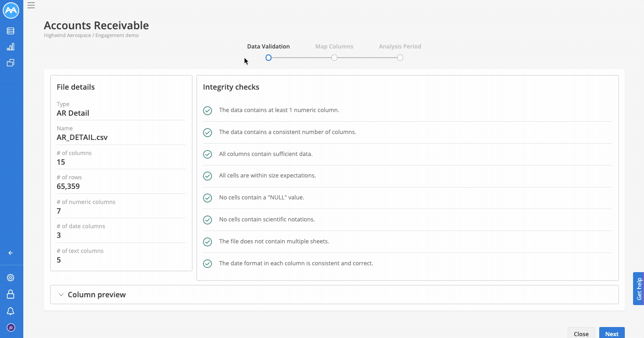Click the back arrow in sidebar

pos(11,253)
